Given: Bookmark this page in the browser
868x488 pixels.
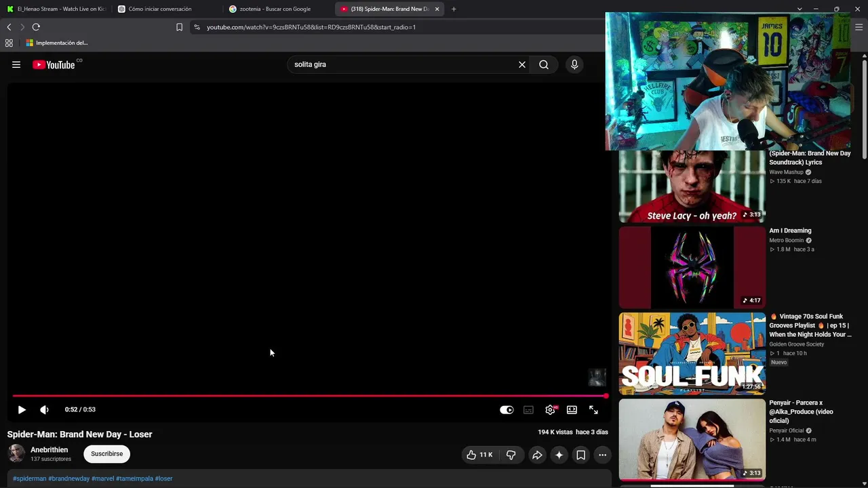Looking at the screenshot, I should coord(179,27).
